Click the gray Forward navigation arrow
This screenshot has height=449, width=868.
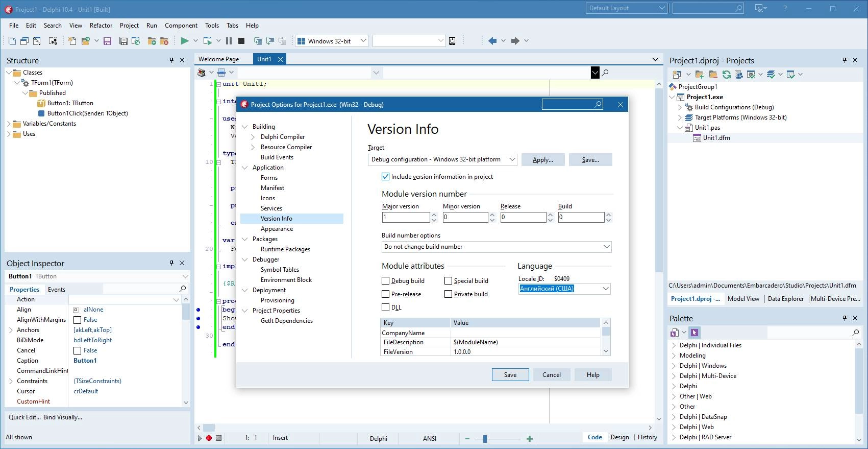click(515, 41)
